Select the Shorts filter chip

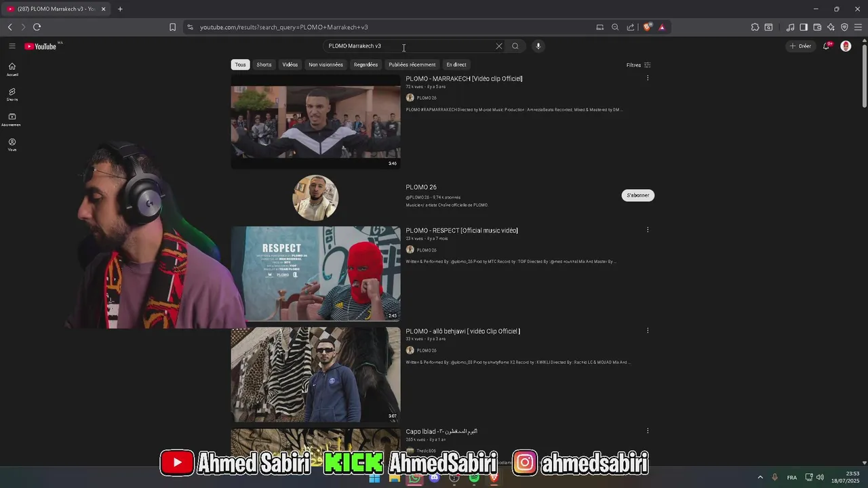pyautogui.click(x=264, y=64)
